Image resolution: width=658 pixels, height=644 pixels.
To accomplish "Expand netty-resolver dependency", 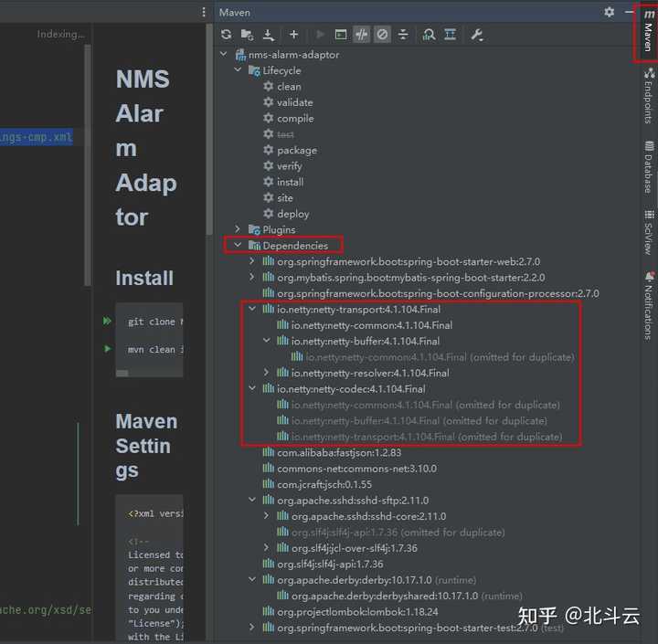I will click(267, 372).
